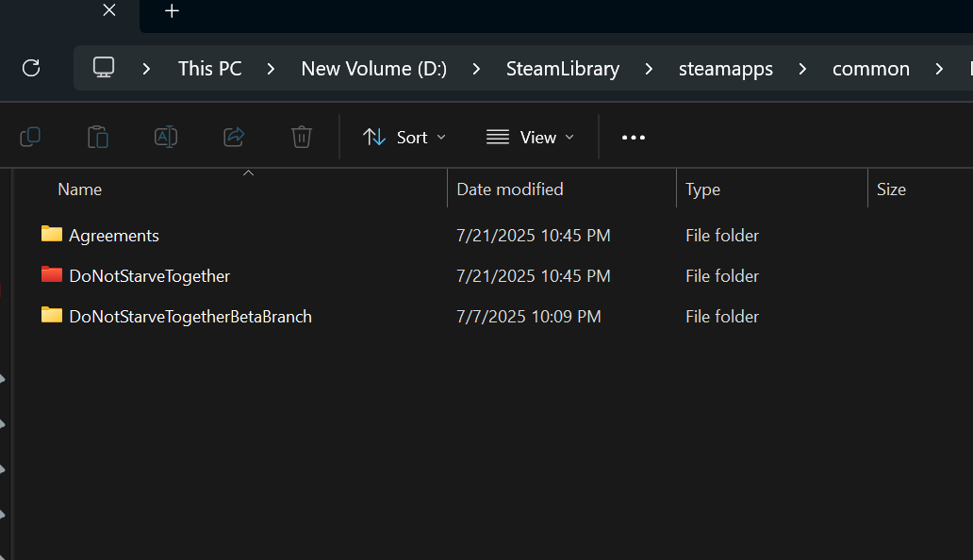Click the DoNotStarveTogether row date modified

pyautogui.click(x=534, y=276)
